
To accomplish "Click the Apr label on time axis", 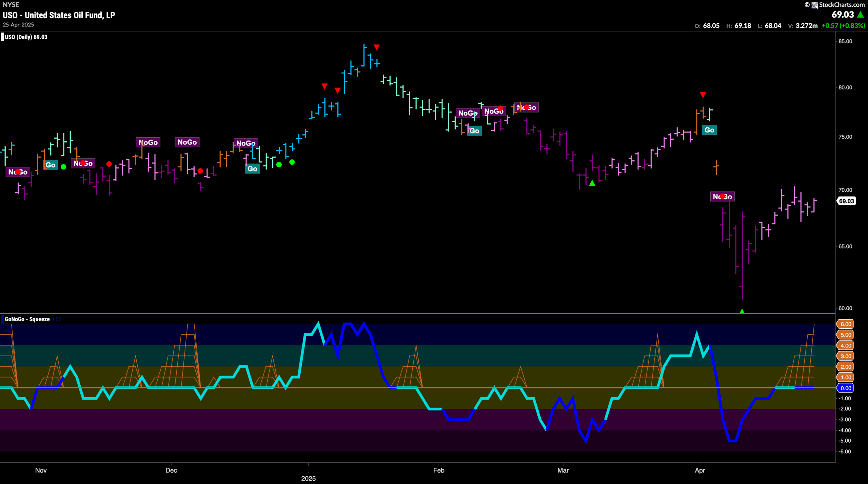I will coord(700,470).
